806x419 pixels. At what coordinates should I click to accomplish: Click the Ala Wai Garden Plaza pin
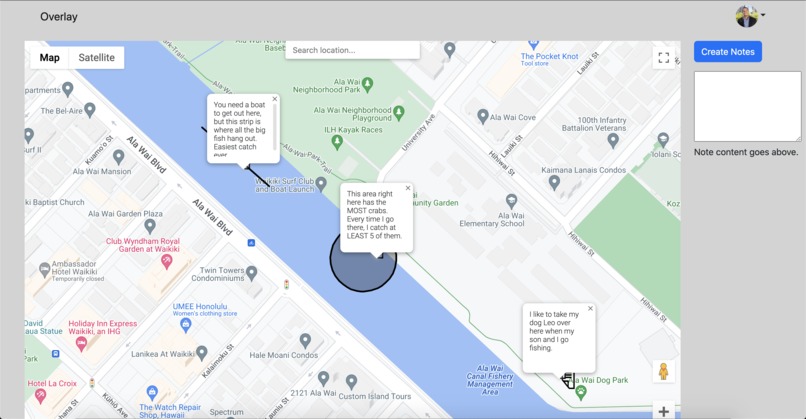[150, 225]
